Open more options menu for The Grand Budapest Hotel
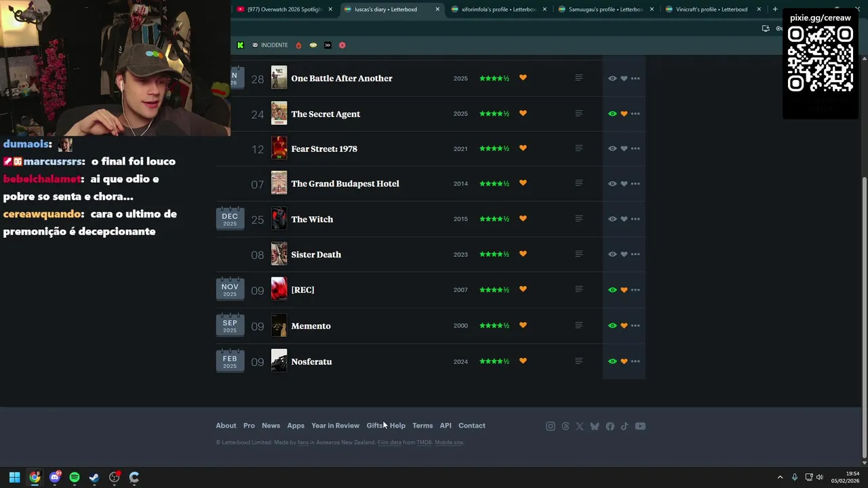Screen dimensions: 868x488 pos(635,184)
